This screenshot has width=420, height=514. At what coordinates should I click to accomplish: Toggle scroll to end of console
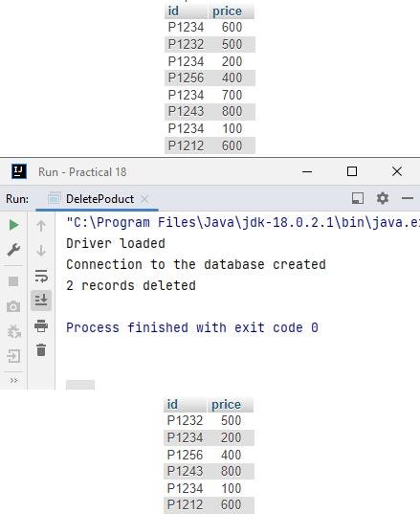tap(41, 300)
